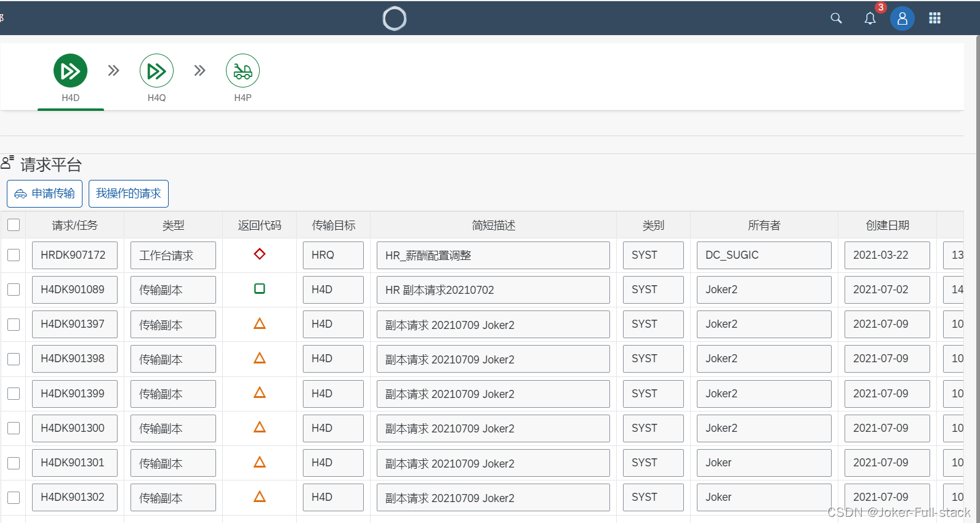Click SYST category in HRDK907172 row

coord(653,255)
